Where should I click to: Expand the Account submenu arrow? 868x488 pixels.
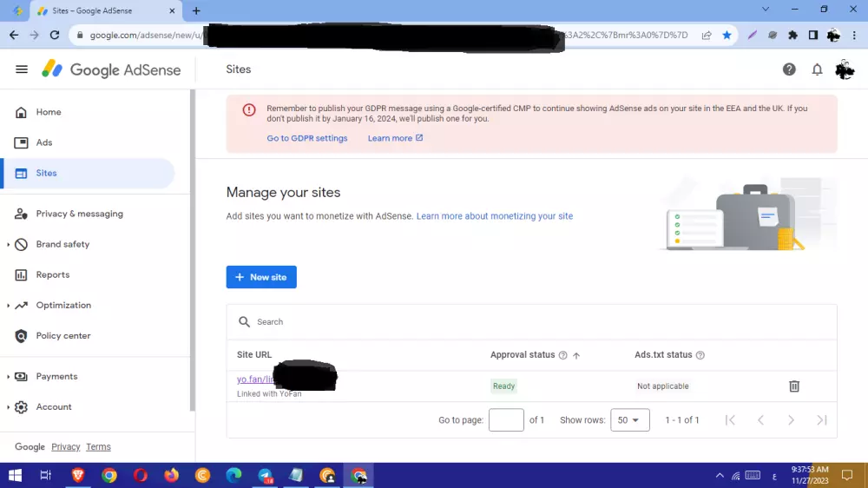[8, 407]
